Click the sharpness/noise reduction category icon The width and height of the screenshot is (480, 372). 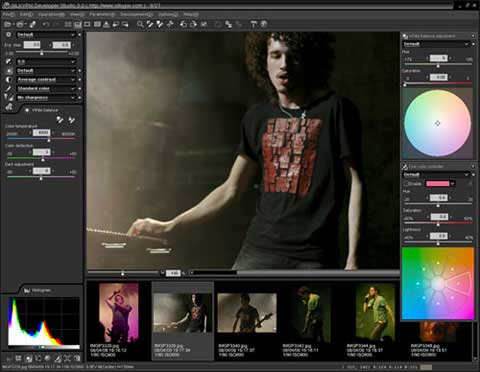tap(9, 97)
